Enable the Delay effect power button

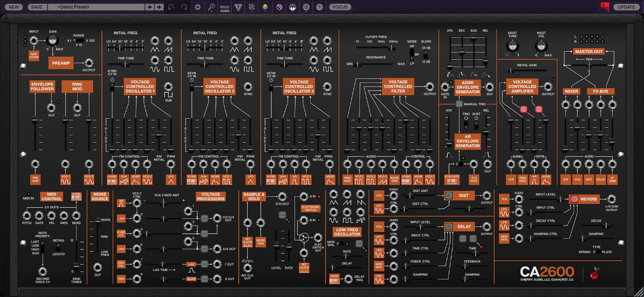[x=450, y=226]
